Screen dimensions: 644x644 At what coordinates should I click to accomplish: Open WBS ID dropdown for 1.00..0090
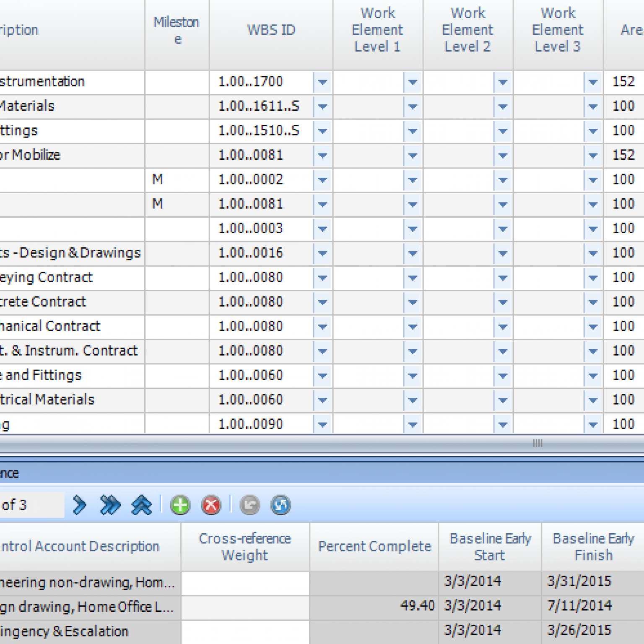click(322, 424)
